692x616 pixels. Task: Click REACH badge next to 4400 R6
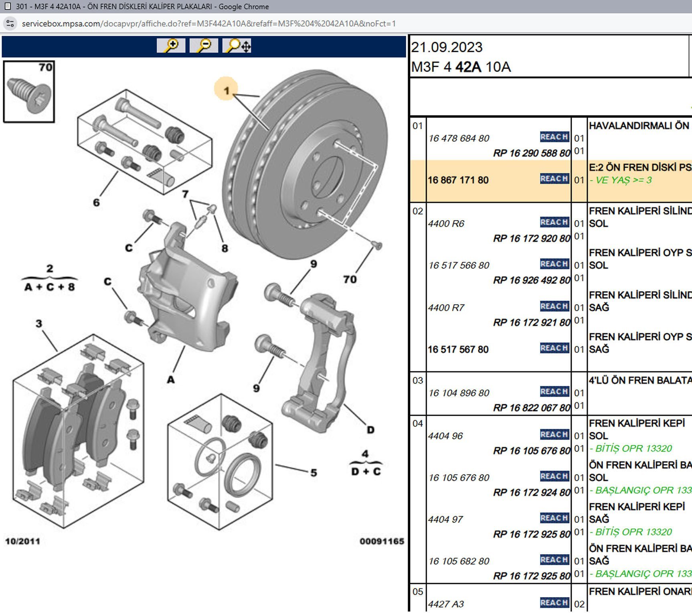[554, 222]
